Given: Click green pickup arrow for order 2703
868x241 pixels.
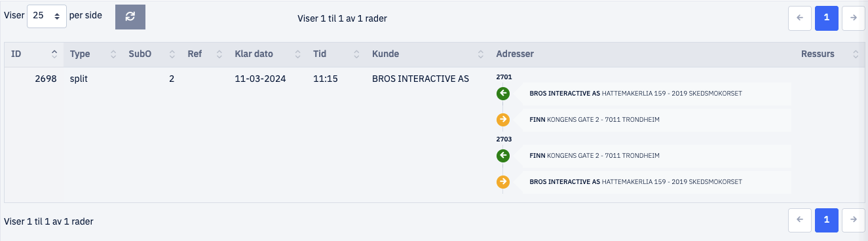Looking at the screenshot, I should (x=503, y=156).
